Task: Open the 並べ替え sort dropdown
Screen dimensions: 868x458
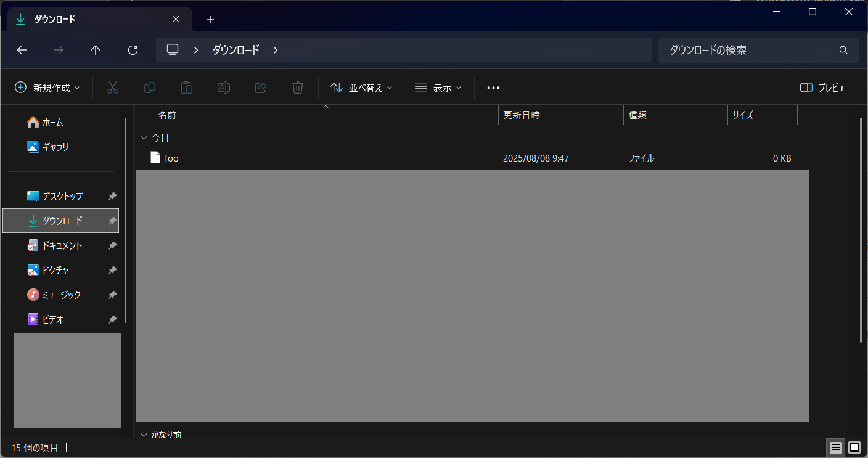Action: [x=361, y=88]
